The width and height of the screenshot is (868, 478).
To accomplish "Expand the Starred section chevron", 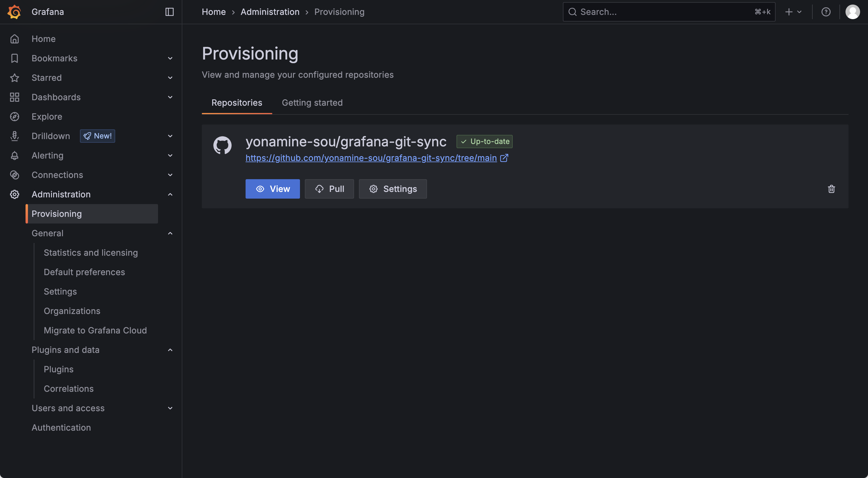I will [x=170, y=78].
